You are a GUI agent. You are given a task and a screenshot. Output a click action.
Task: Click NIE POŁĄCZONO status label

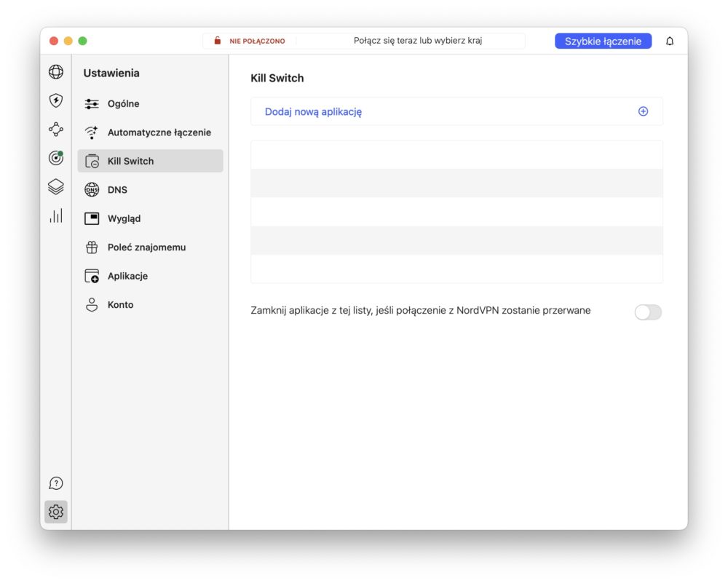point(257,41)
